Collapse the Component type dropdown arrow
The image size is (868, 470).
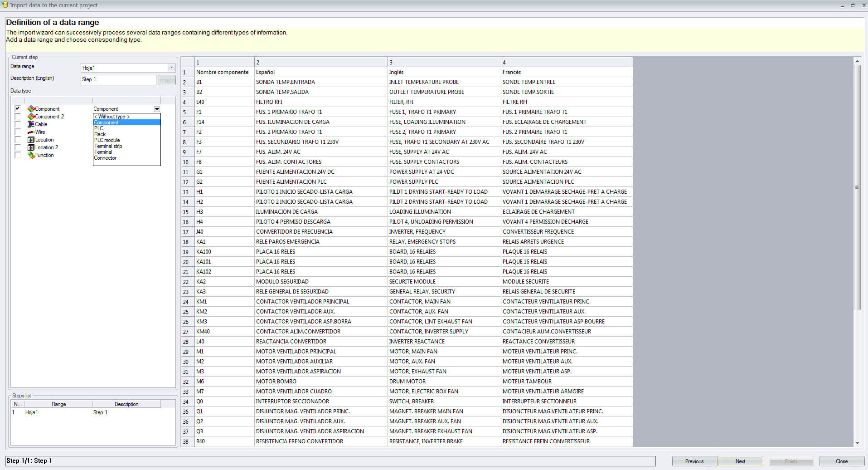[157, 109]
